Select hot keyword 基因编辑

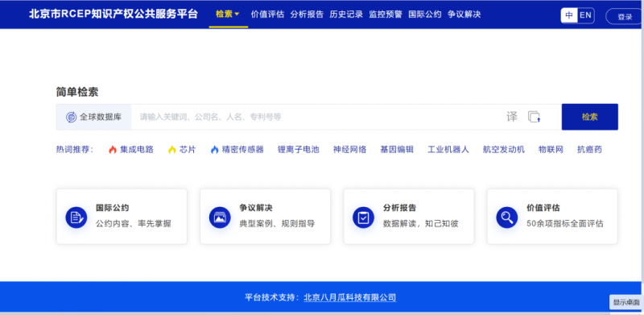click(x=397, y=150)
